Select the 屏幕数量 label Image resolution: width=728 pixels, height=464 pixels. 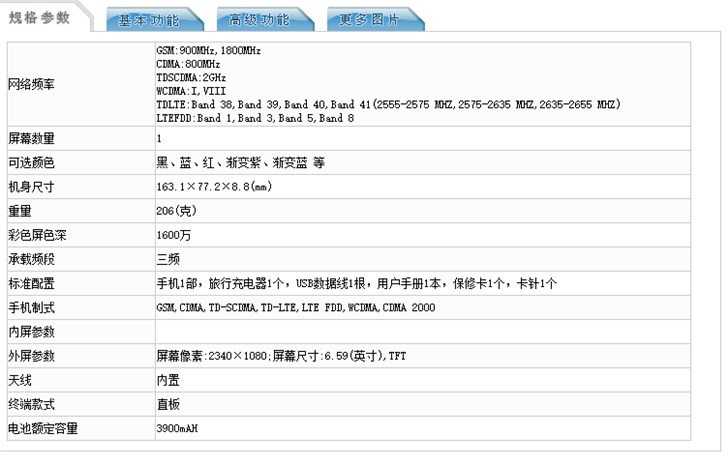click(x=31, y=138)
